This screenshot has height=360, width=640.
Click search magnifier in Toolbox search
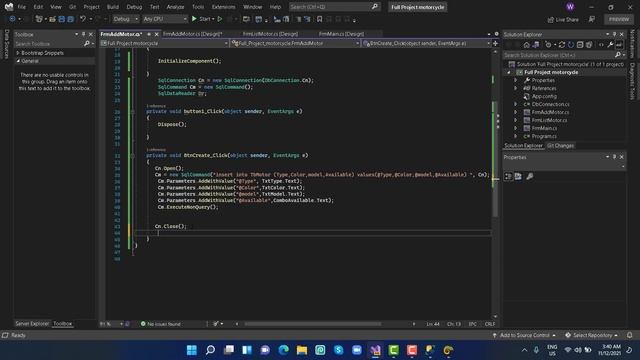pos(87,44)
